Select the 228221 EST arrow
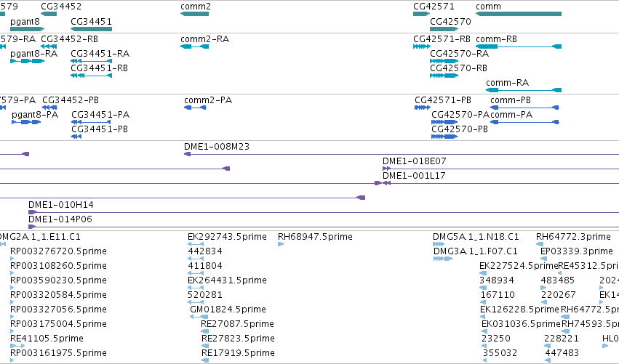 coord(547,347)
